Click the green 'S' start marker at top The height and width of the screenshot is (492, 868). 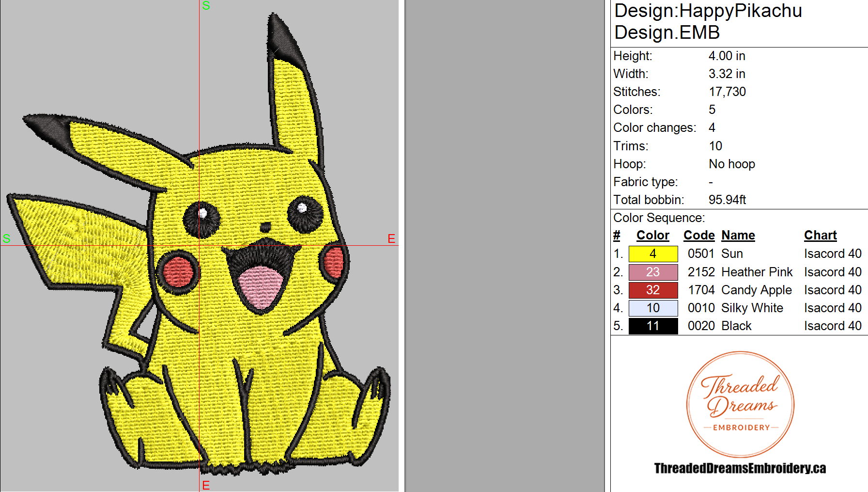(x=206, y=5)
